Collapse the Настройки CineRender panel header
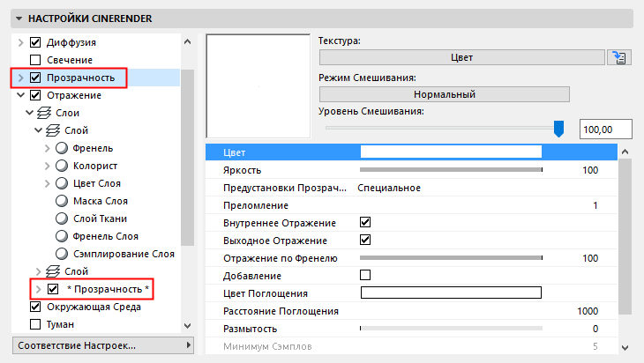Image resolution: width=644 pixels, height=363 pixels. click(19, 18)
